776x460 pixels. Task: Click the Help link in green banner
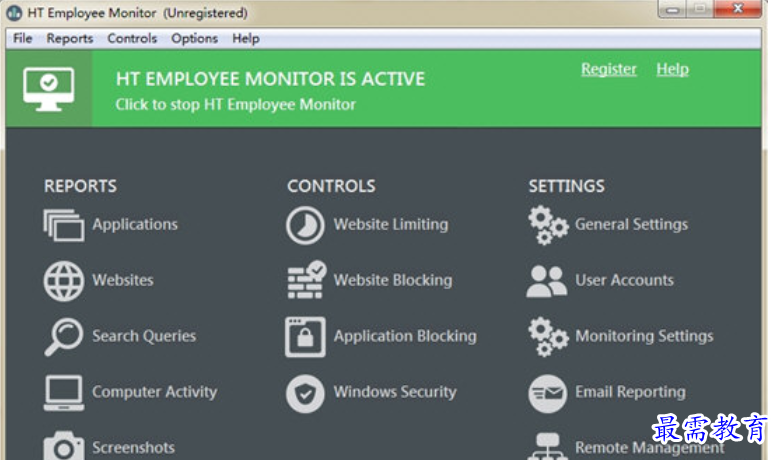click(x=673, y=69)
